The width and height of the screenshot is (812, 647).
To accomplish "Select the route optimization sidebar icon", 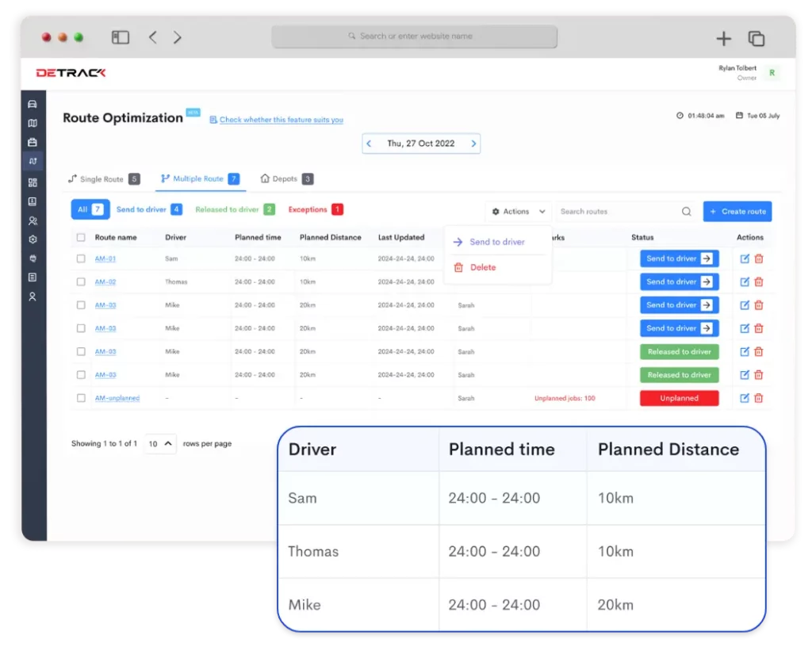I will click(x=33, y=161).
